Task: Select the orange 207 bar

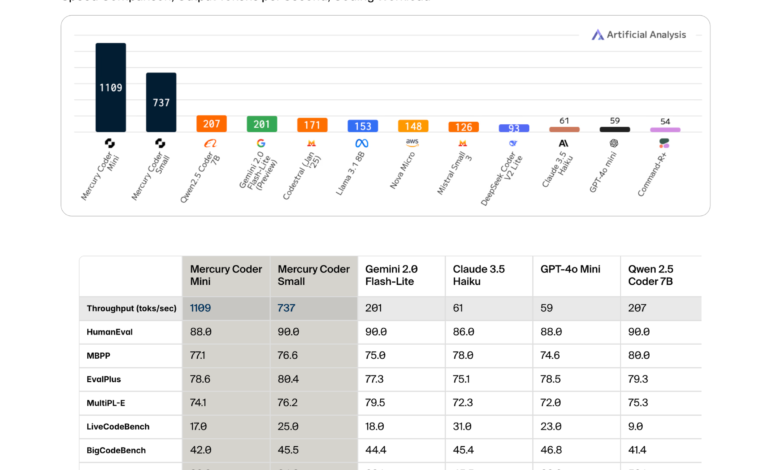Action: click(x=211, y=124)
